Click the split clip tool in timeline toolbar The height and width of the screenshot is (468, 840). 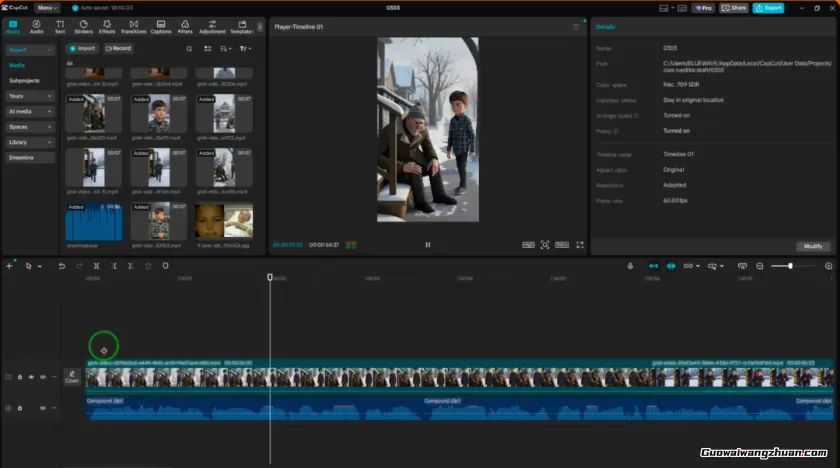[96, 266]
